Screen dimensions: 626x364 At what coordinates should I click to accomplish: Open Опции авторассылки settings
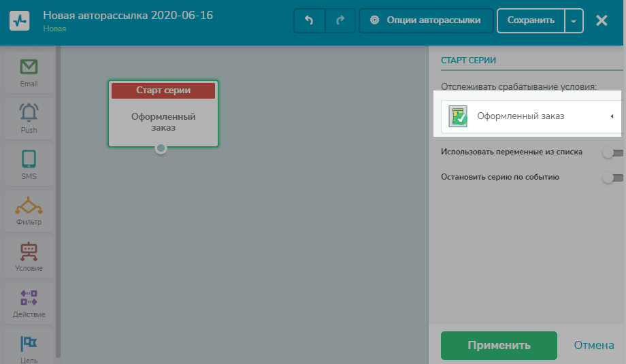click(426, 20)
